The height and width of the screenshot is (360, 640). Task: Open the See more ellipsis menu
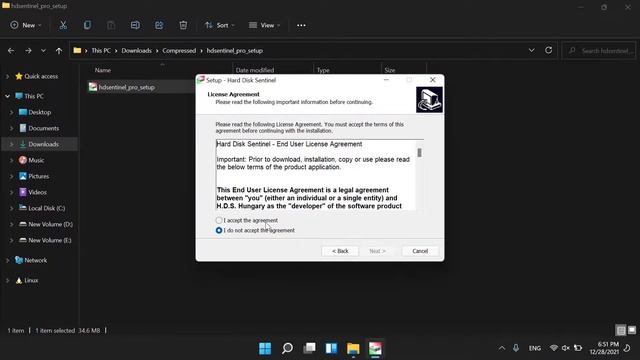click(x=301, y=25)
